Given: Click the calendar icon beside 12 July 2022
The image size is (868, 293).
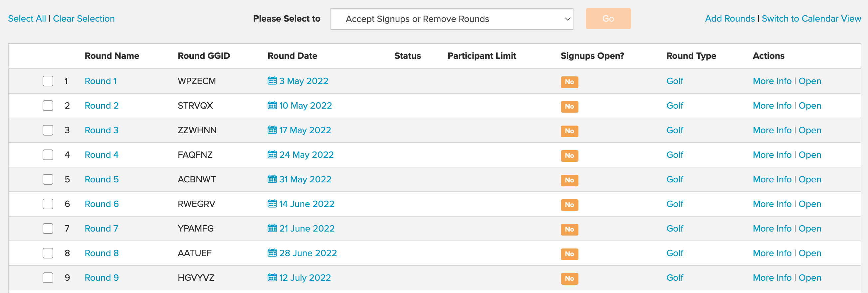Looking at the screenshot, I should tap(272, 277).
